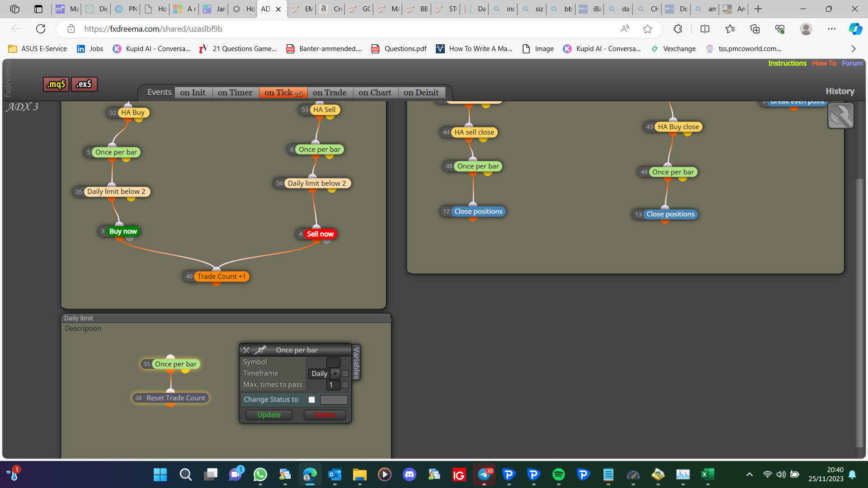Download the .mq5 source file
868x488 pixels.
point(56,84)
